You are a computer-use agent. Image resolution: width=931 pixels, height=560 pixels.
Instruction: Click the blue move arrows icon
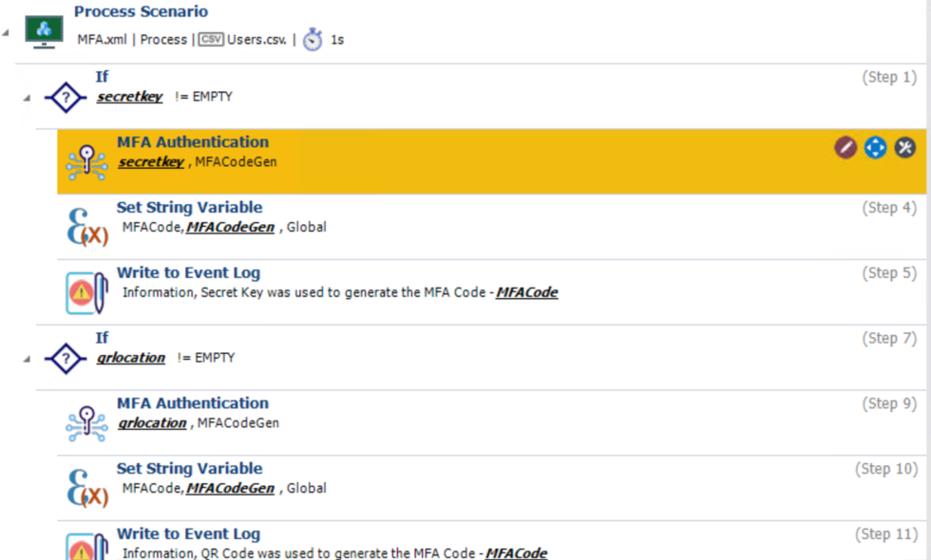click(875, 147)
